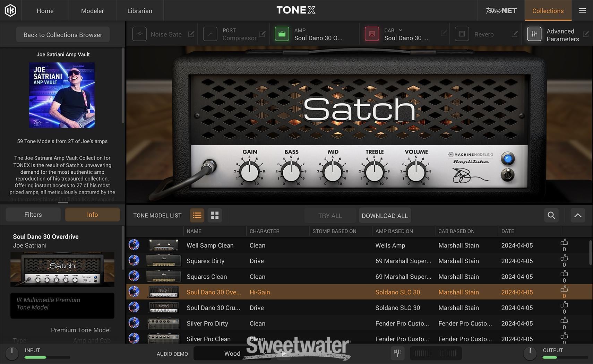This screenshot has width=593, height=364.
Task: Click the amp MID knob
Action: coord(333,172)
